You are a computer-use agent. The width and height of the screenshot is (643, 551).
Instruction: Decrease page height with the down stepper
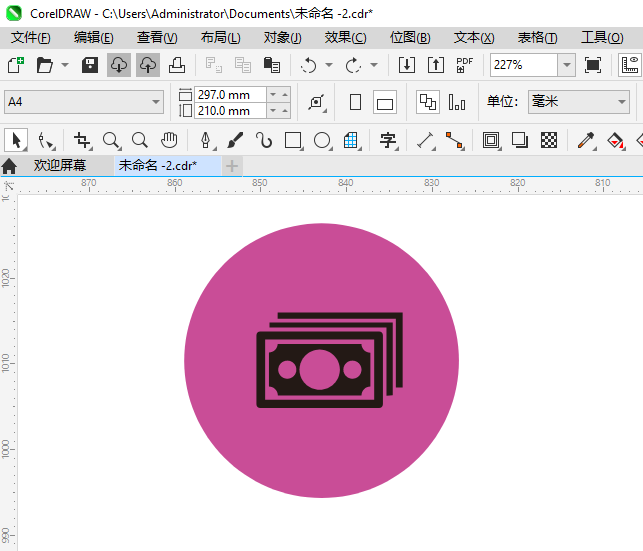[273, 111]
